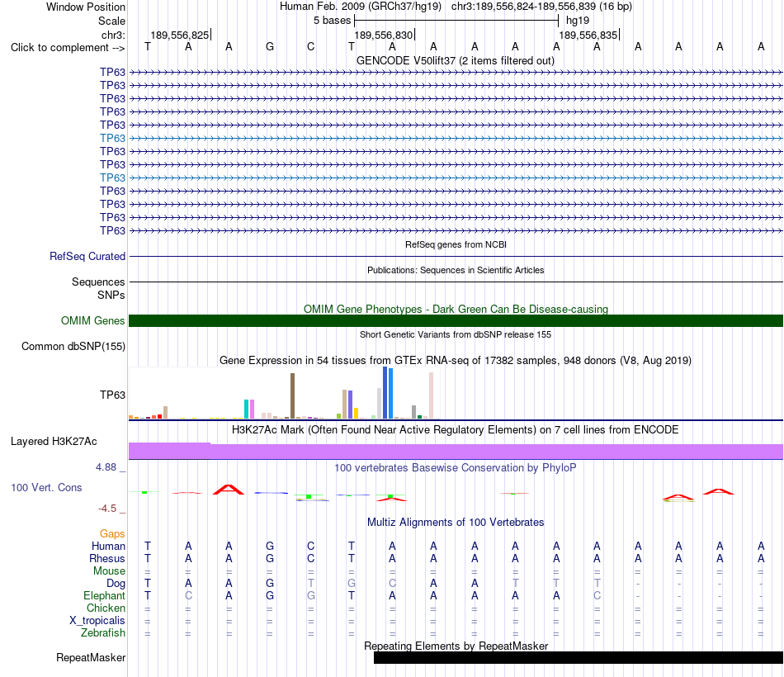Select the Mouse alignment row label

(x=109, y=571)
